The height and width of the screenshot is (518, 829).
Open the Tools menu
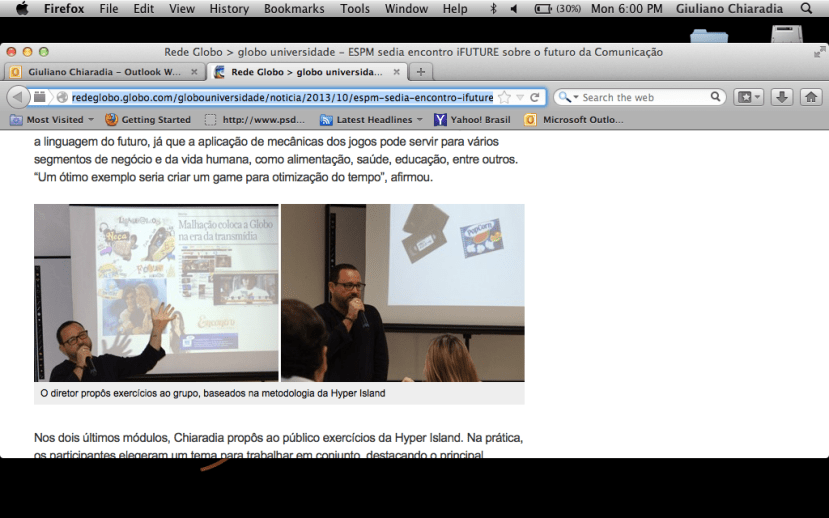pos(355,8)
